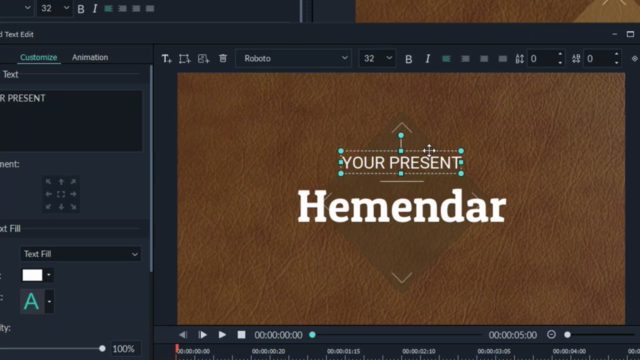Align text to top-left in position grid
The image size is (640, 360).
pyautogui.click(x=49, y=182)
